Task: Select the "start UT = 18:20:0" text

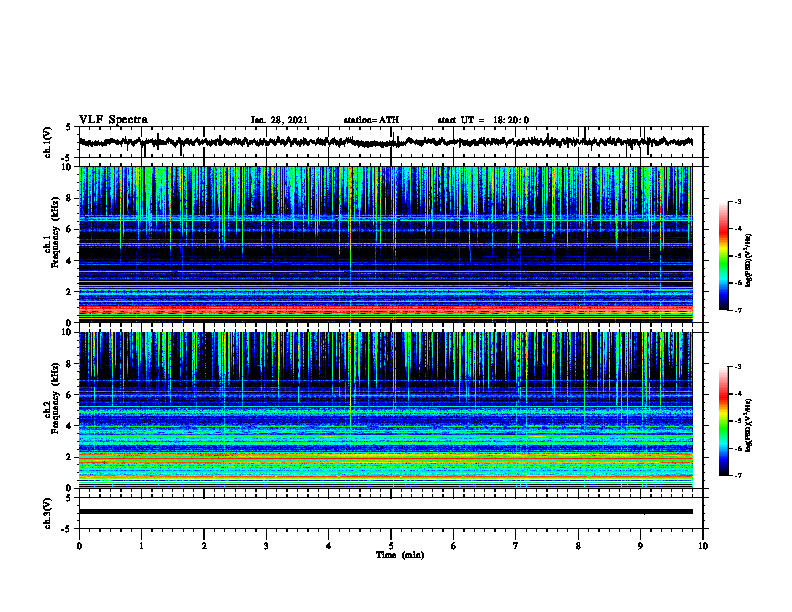Action: click(x=483, y=120)
